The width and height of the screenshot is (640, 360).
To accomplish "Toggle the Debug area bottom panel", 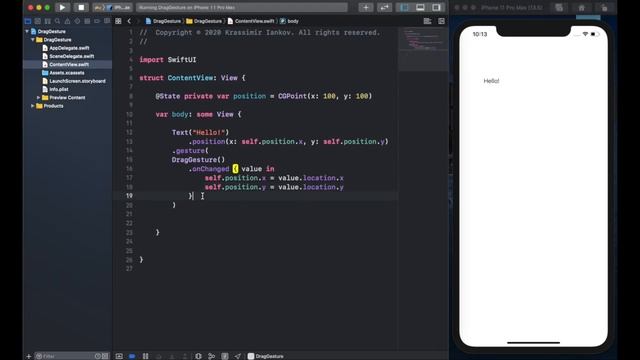I will coord(420,7).
